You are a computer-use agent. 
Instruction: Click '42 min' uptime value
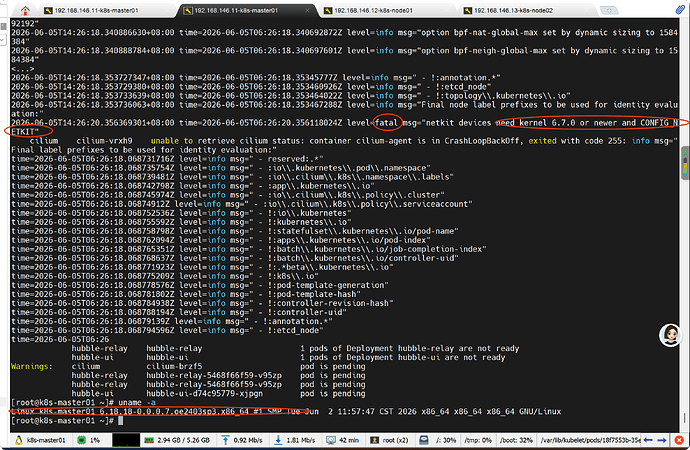[349, 440]
